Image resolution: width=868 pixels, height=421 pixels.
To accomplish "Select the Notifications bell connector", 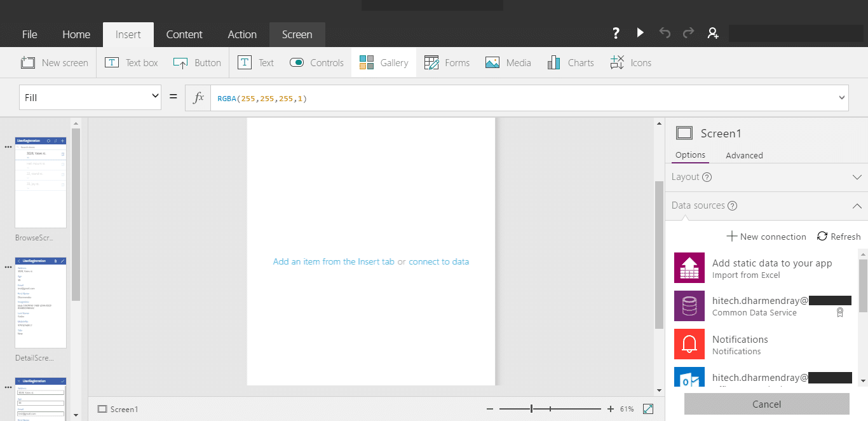I will (689, 344).
